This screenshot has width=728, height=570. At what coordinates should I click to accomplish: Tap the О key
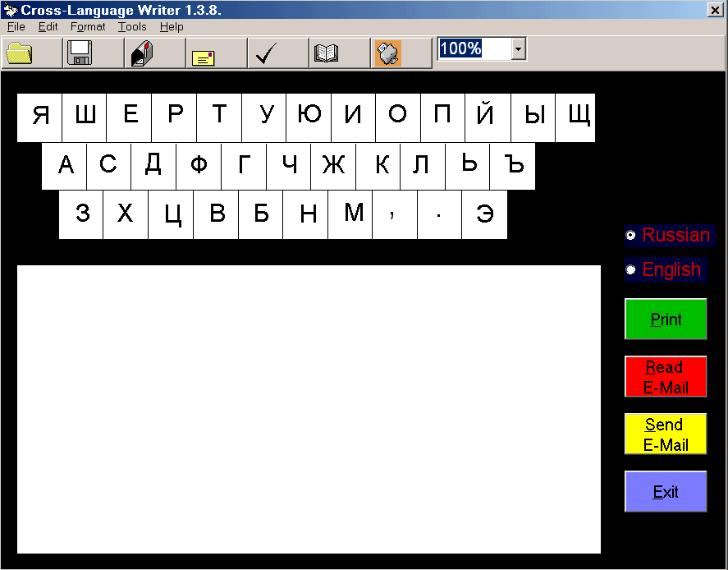tap(398, 117)
